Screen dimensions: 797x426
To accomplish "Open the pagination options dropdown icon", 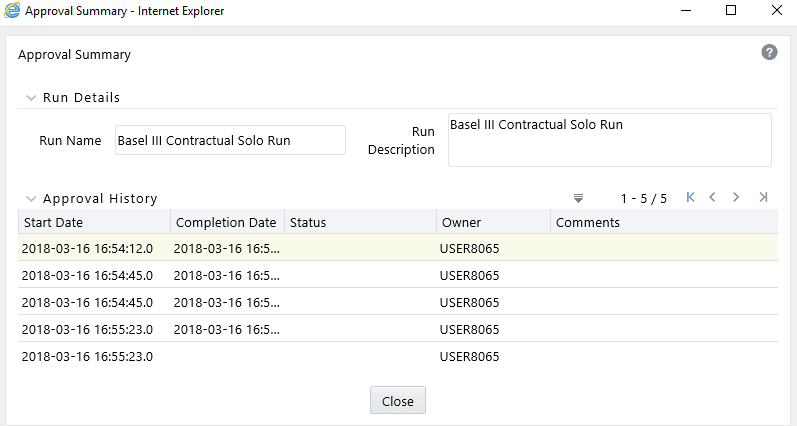I will coord(578,198).
